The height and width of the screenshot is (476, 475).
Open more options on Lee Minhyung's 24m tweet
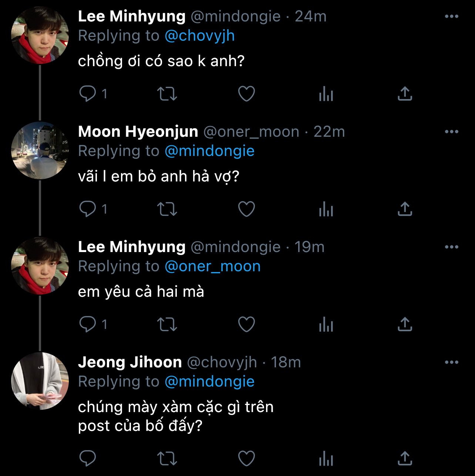point(451,17)
